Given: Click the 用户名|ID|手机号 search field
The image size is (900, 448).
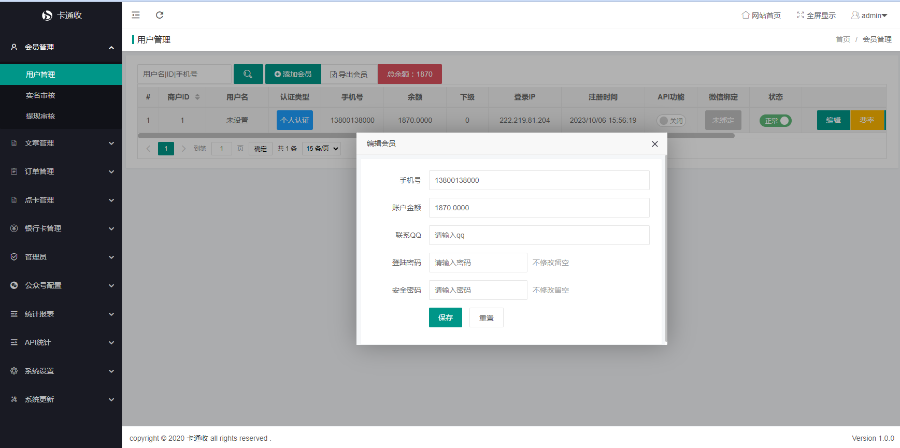Looking at the screenshot, I should coord(184,74).
